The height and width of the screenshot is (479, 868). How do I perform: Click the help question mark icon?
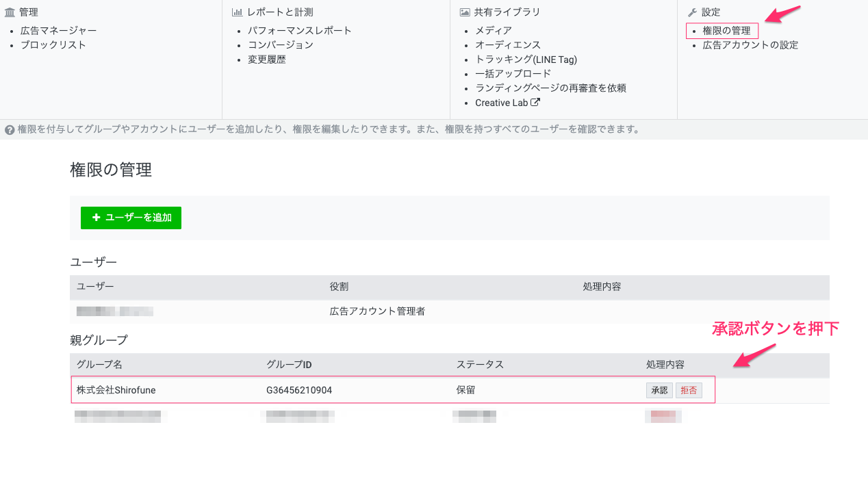pyautogui.click(x=10, y=129)
